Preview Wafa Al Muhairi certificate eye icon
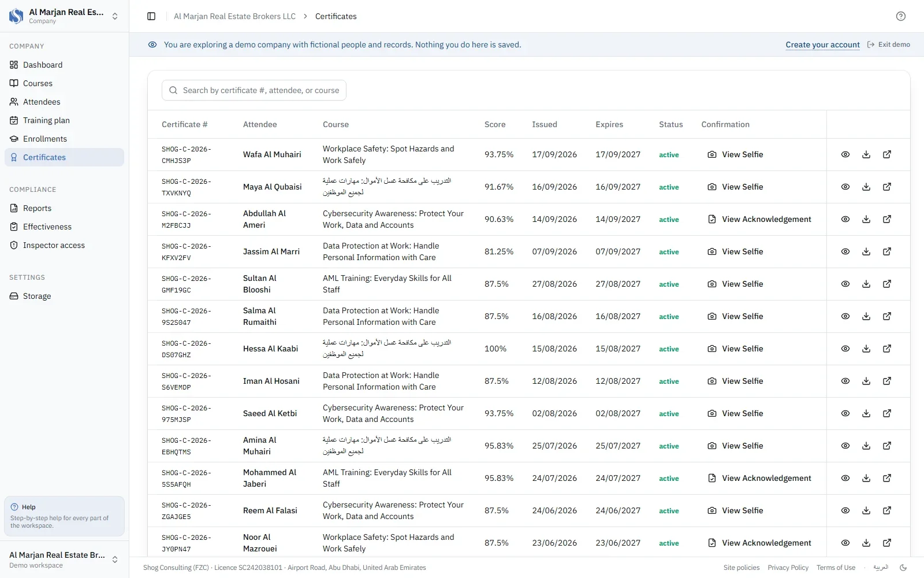 (x=845, y=154)
